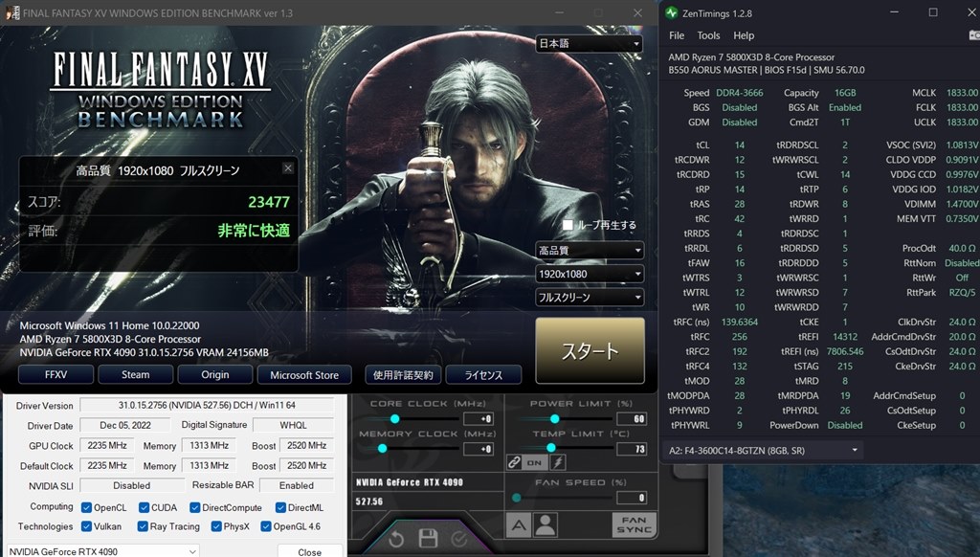980x557 pixels.
Task: Toggle Afterburner ON button
Action: pyautogui.click(x=534, y=462)
